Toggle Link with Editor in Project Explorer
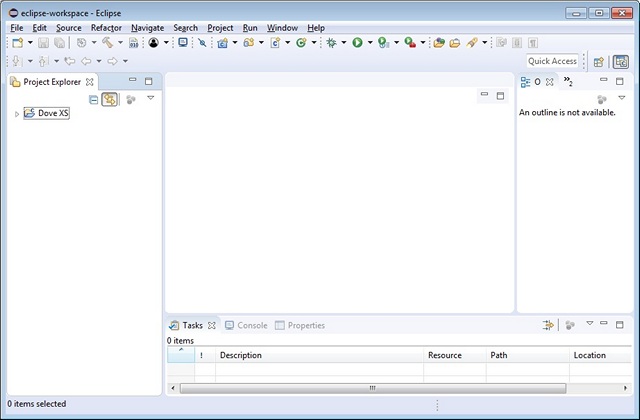Image resolution: width=640 pixels, height=420 pixels. coord(109,100)
